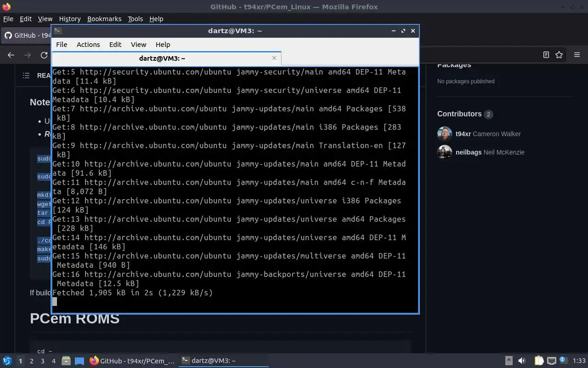Click the Get:16 jammy-backports line in terminal
The height and width of the screenshot is (368, 588).
pos(229,279)
